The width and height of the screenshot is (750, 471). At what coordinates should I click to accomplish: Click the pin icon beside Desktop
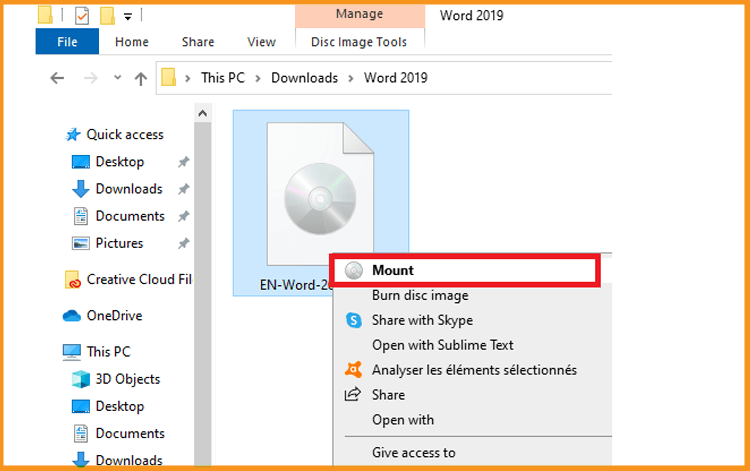coord(184,162)
